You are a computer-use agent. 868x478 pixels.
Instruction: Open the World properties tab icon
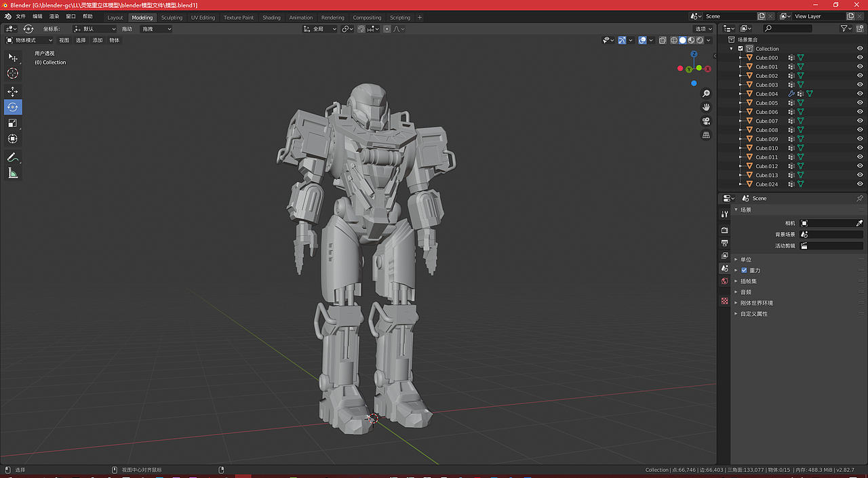coord(724,281)
